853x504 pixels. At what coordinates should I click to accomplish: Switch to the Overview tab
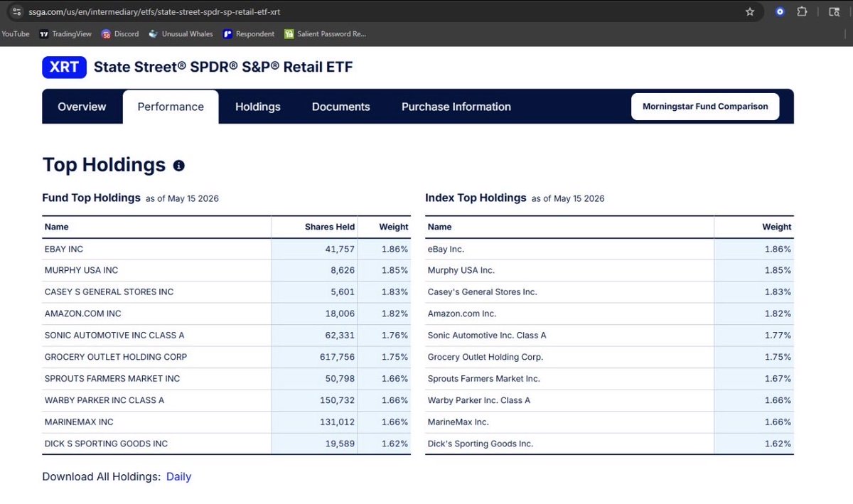pyautogui.click(x=82, y=107)
